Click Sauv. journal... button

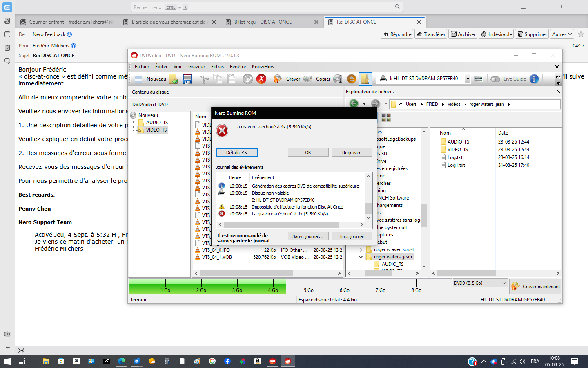(308, 236)
